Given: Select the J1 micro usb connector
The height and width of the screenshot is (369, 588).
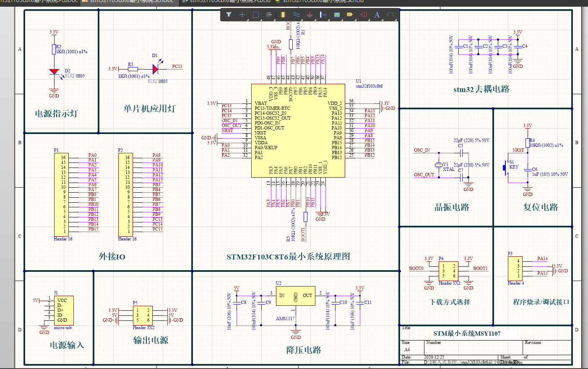Looking at the screenshot, I should pyautogui.click(x=64, y=310).
